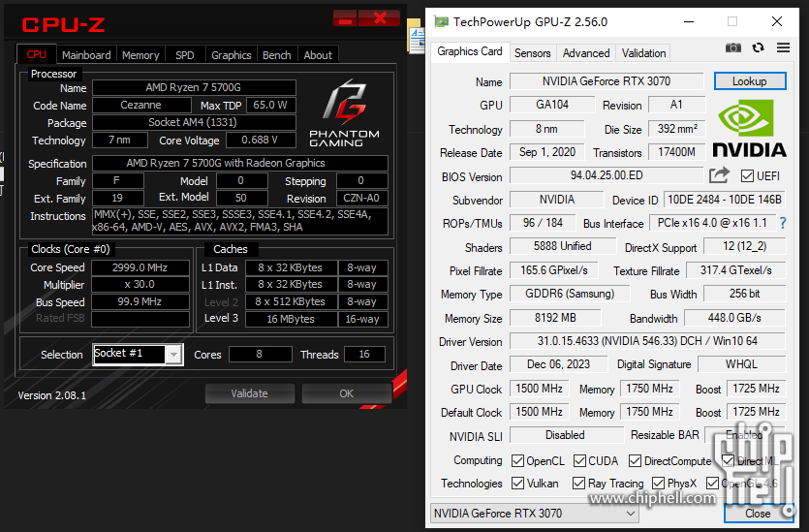The height and width of the screenshot is (532, 809).
Task: Click the Bus Interface question mark
Action: tap(783, 223)
